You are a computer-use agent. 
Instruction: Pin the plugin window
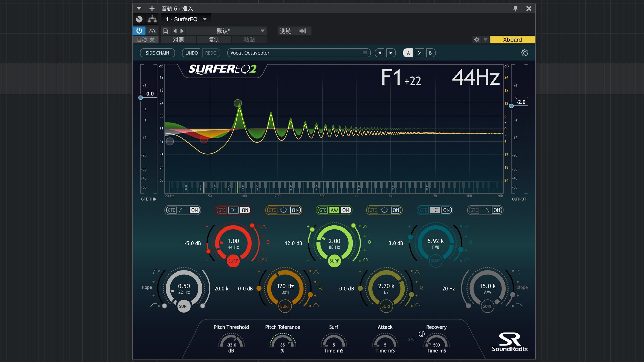pos(515,8)
